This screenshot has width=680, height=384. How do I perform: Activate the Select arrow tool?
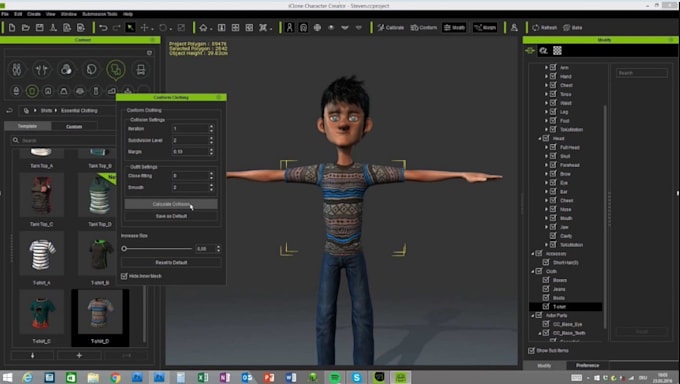[130, 28]
